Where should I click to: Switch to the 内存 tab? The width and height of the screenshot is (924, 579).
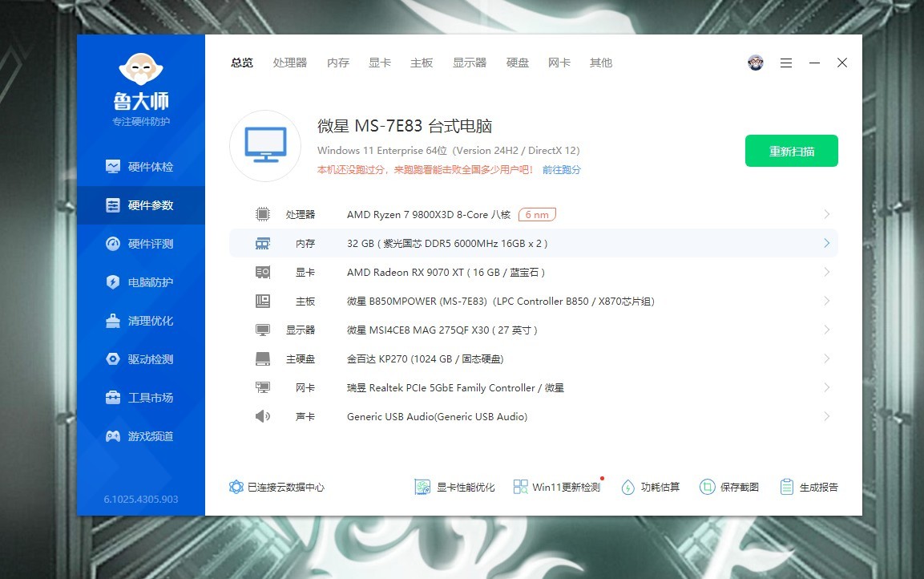(338, 63)
